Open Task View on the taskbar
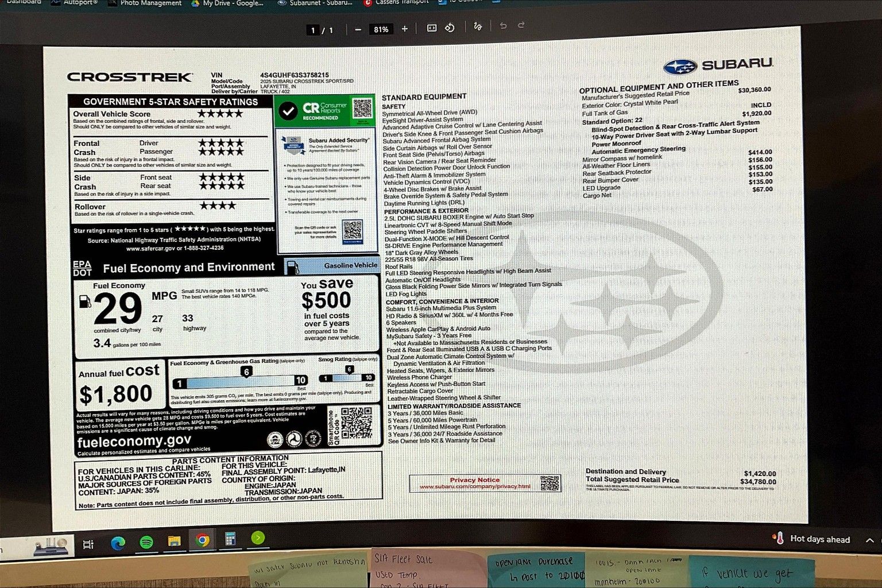 pyautogui.click(x=88, y=544)
